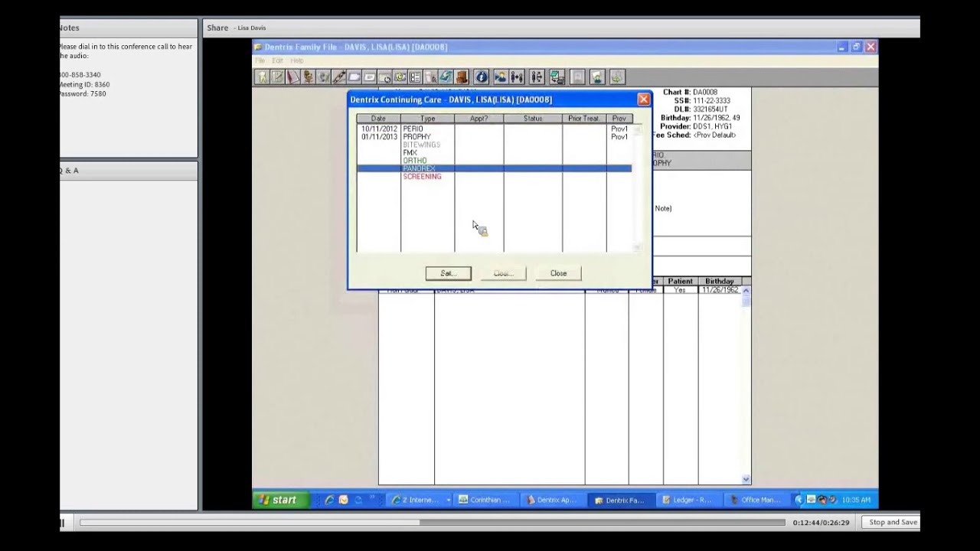Click the taskbar clock showing 10:05 AM

[x=856, y=500]
